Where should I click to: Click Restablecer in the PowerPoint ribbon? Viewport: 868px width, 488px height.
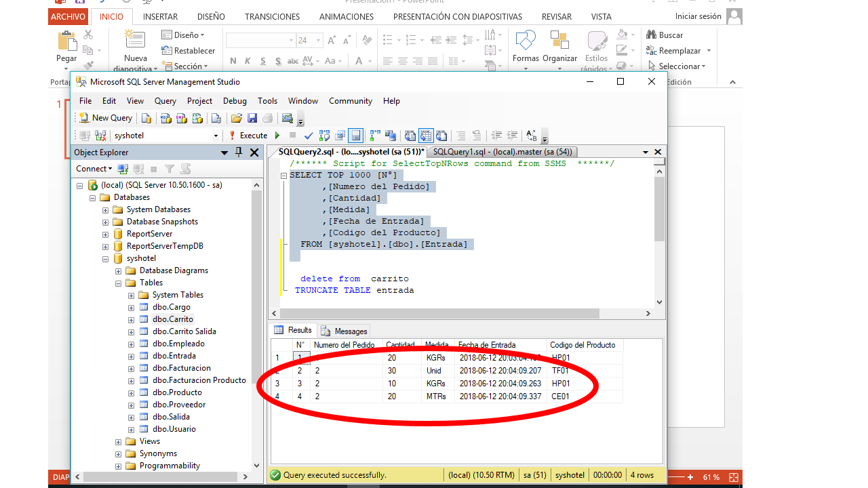click(189, 50)
